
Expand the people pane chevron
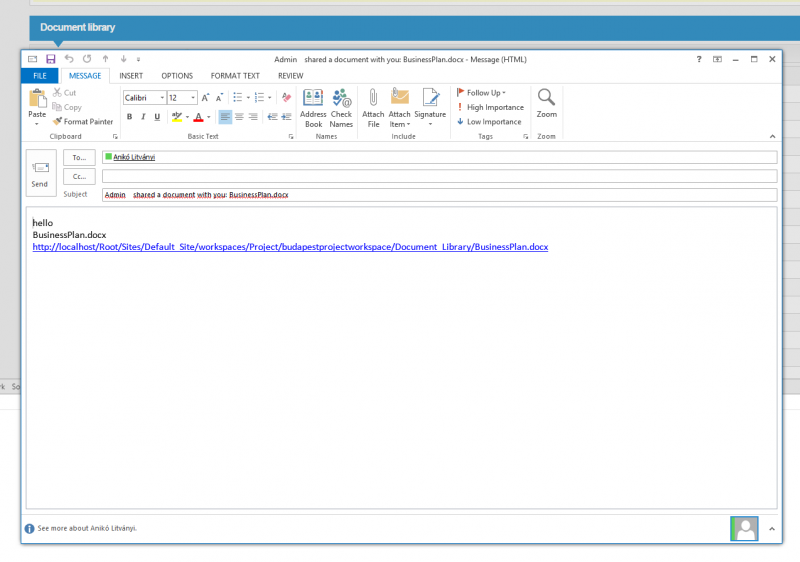[x=772, y=529]
